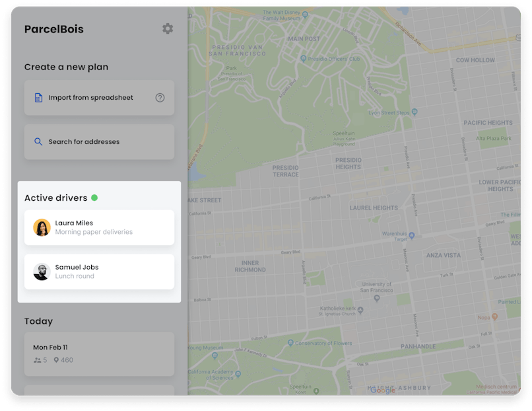Click Samuel Jobs' avatar photo
The height and width of the screenshot is (411, 532).
(42, 272)
